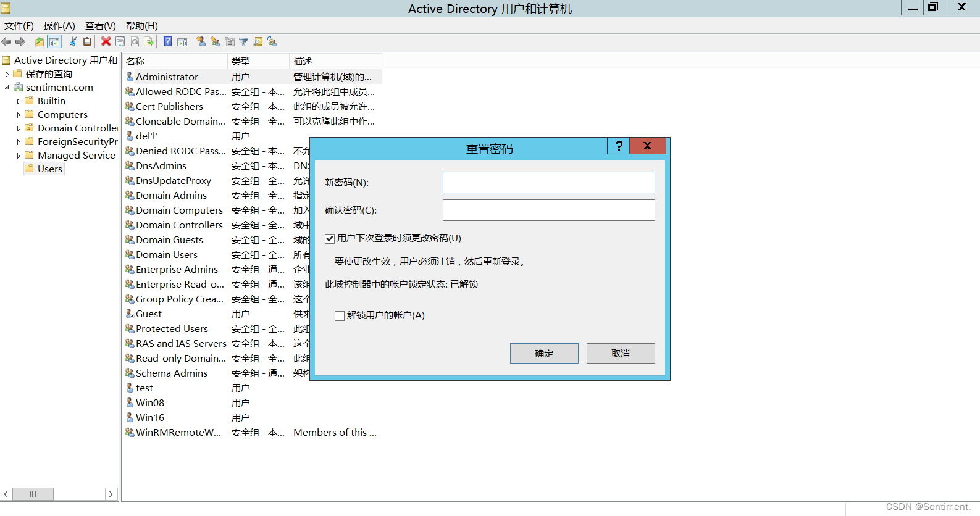Toggle 用户下次登录时须更改密码 checkbox
This screenshot has height=516, width=980.
tap(330, 238)
